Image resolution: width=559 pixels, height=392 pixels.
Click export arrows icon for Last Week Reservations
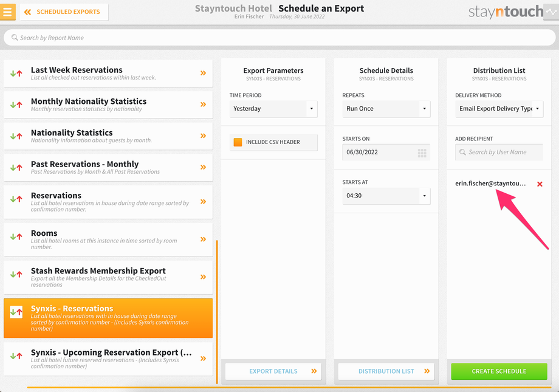coord(16,74)
